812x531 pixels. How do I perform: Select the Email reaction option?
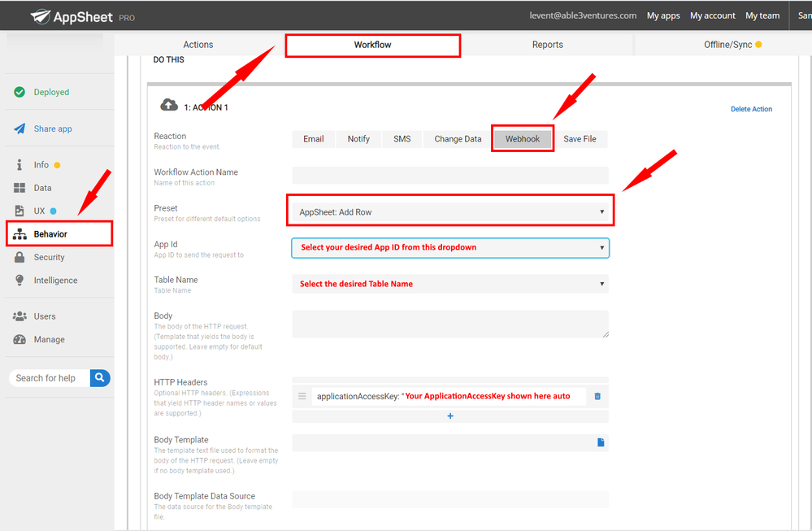(313, 139)
